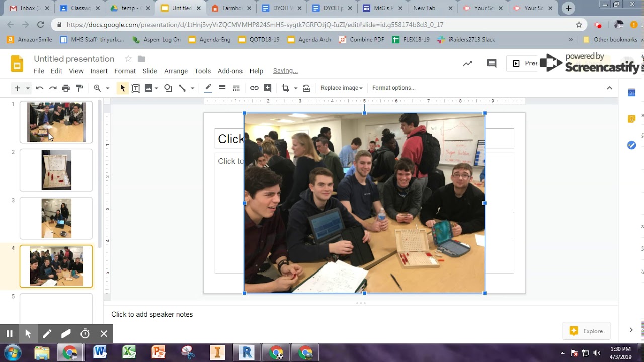The width and height of the screenshot is (644, 362).
Task: Open the Insert menu
Action: [99, 71]
